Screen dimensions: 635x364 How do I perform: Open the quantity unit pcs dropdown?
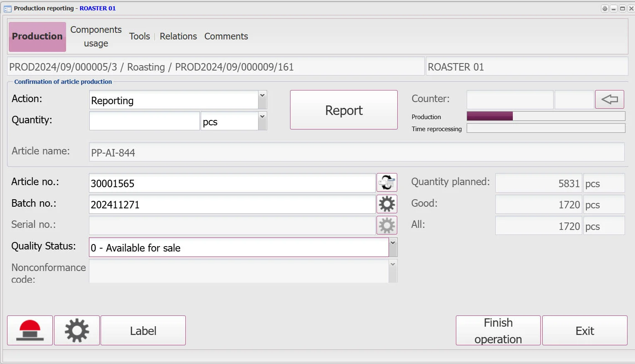point(262,121)
